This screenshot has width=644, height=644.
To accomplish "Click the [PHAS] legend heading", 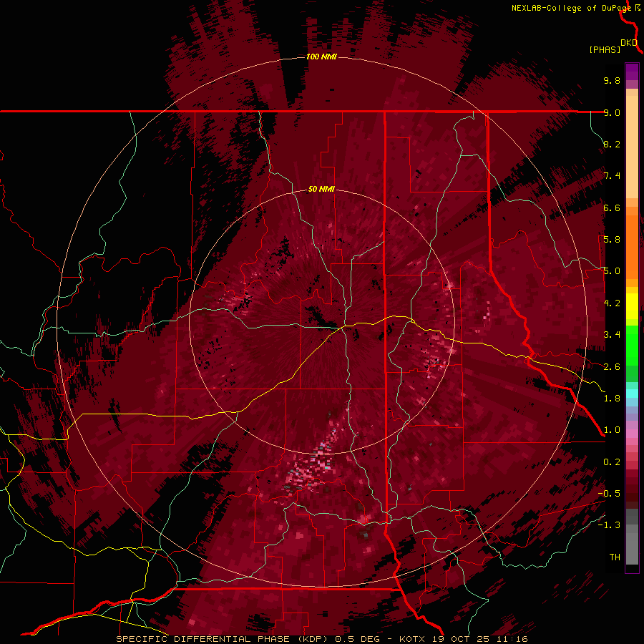I will [x=605, y=49].
